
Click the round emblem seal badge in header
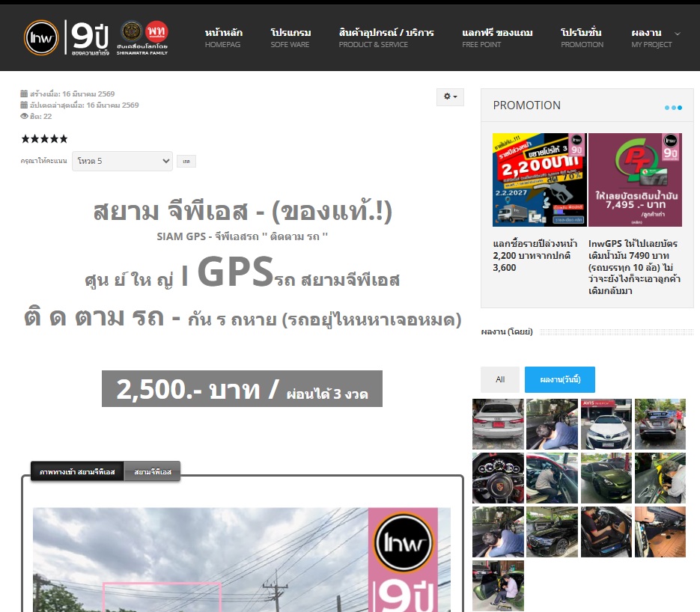[x=132, y=31]
